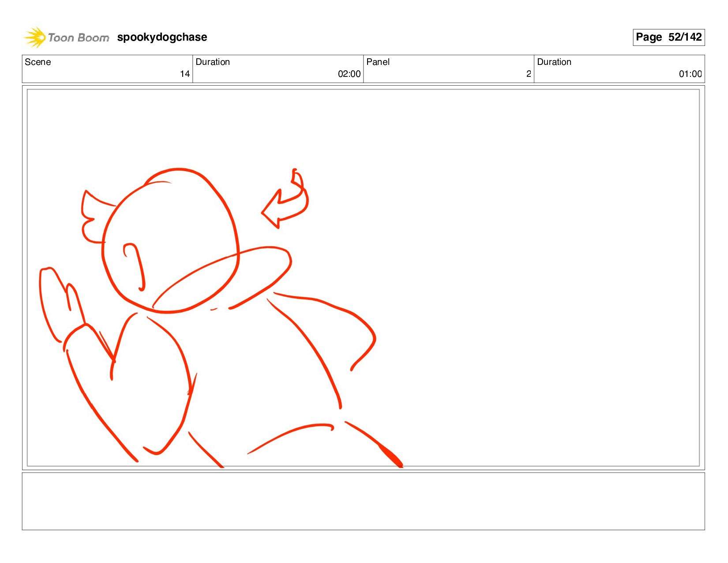
Task: Select the Scene label
Action: (38, 62)
